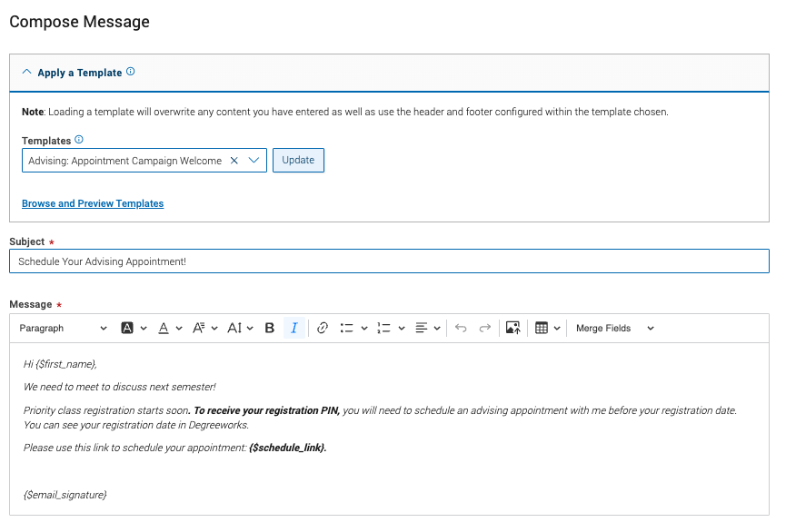Image resolution: width=786 pixels, height=532 pixels.
Task: Open the Merge Fields dropdown
Action: tap(615, 328)
